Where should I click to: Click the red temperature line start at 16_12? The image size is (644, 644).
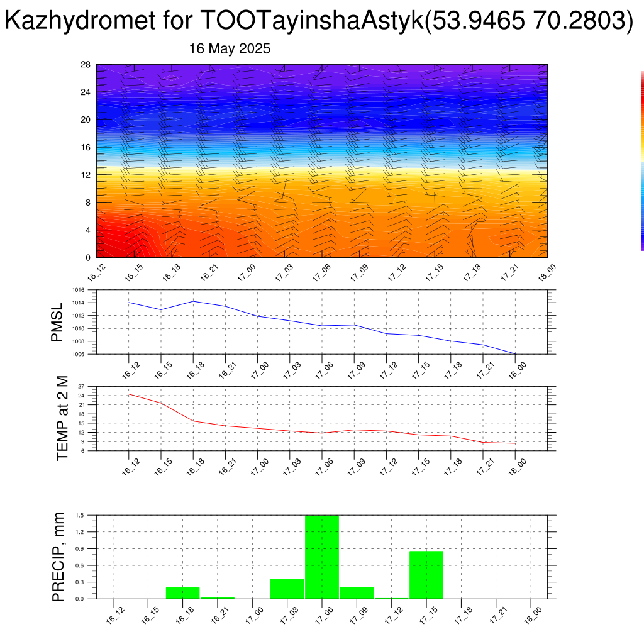(x=130, y=394)
